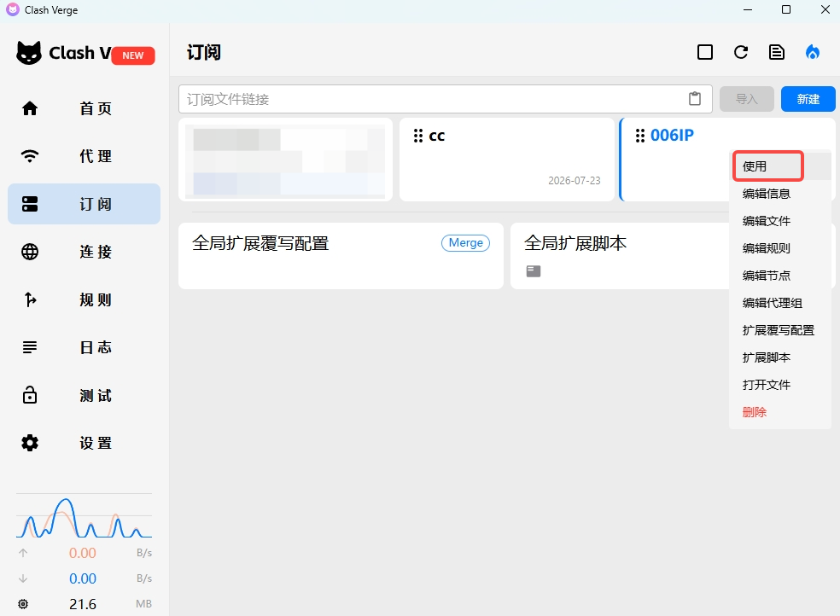The image size is (840, 616).
Task: Click the rules fork arrow icon
Action: (x=31, y=299)
